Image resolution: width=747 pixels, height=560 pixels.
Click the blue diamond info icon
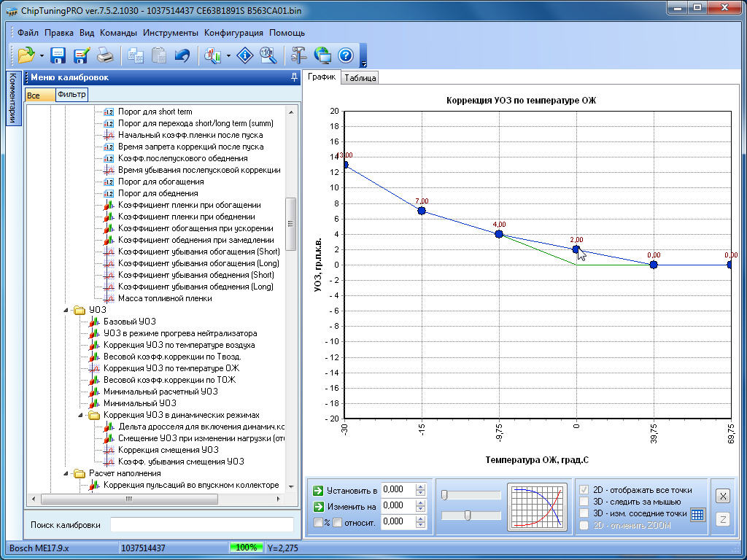pos(246,55)
